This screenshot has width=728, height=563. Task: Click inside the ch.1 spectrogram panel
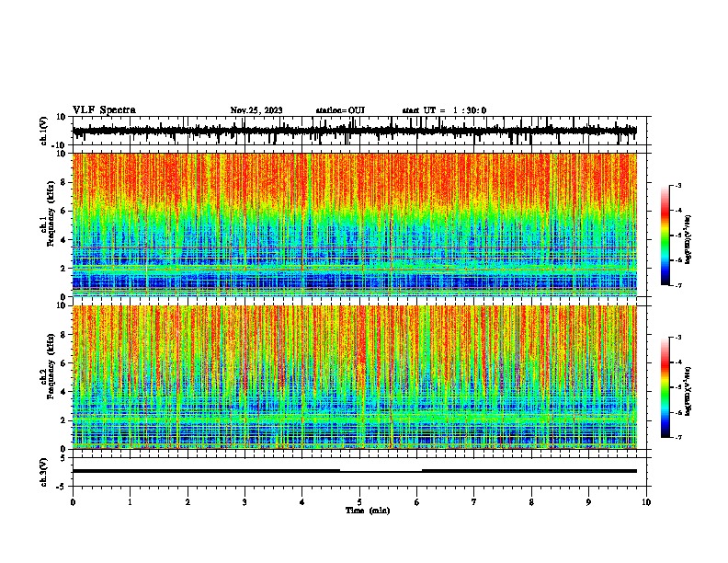[355, 224]
